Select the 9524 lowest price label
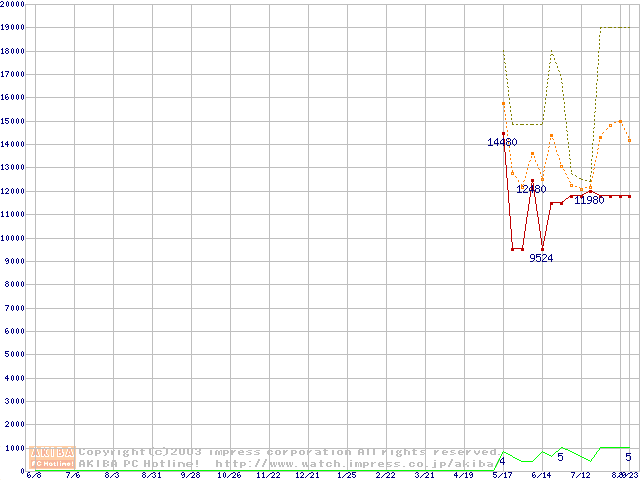The height and width of the screenshot is (480, 640). (541, 258)
